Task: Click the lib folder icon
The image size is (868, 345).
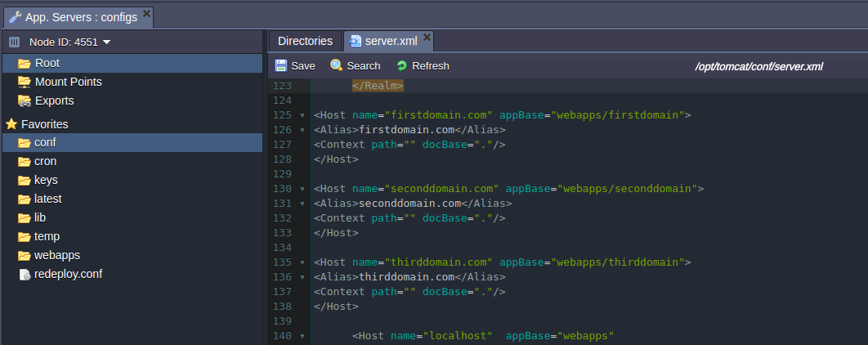Action: pyautogui.click(x=24, y=218)
